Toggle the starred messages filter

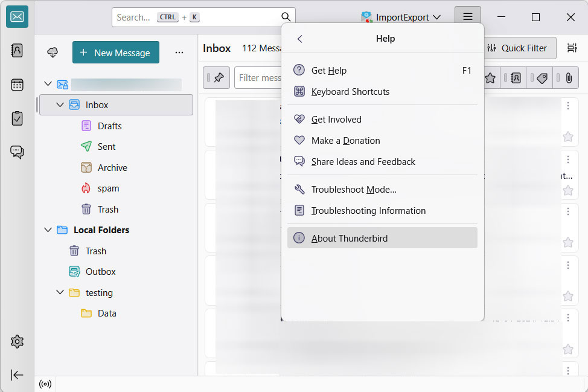tap(490, 78)
